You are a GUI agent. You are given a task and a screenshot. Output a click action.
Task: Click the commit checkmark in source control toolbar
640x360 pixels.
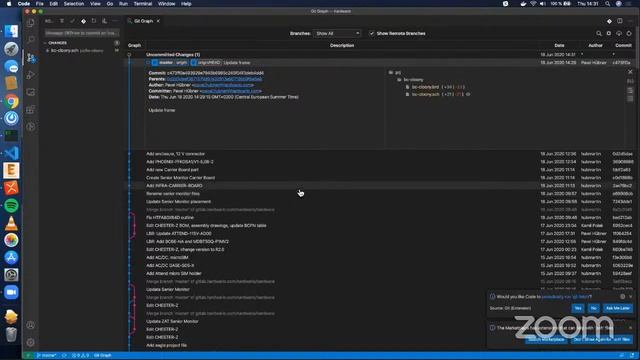point(72,21)
